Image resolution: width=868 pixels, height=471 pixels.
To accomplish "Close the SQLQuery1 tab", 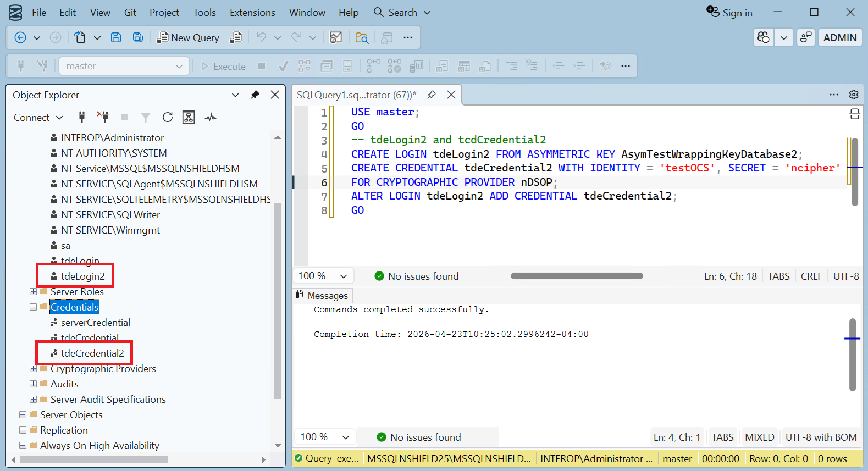I will (451, 95).
